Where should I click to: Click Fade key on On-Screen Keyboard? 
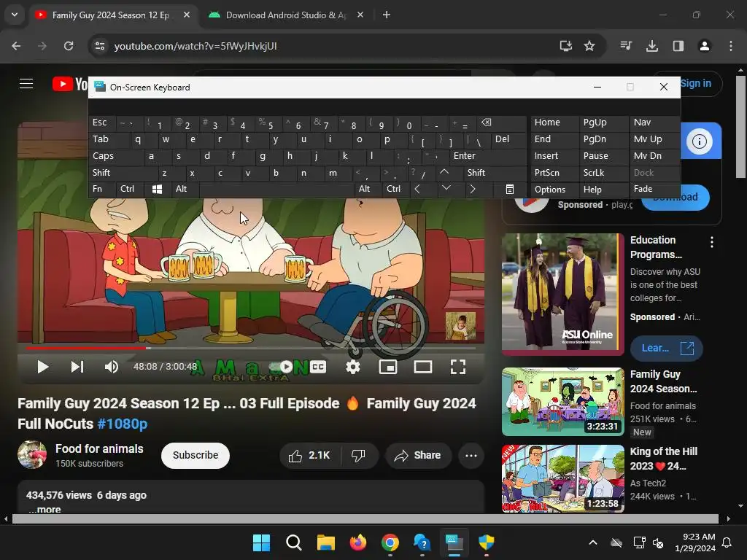pos(654,189)
